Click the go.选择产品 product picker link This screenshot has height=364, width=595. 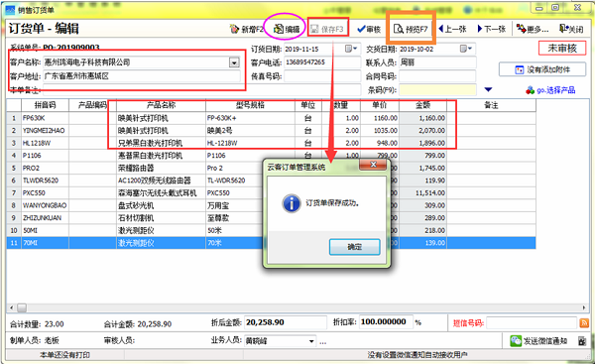point(550,90)
